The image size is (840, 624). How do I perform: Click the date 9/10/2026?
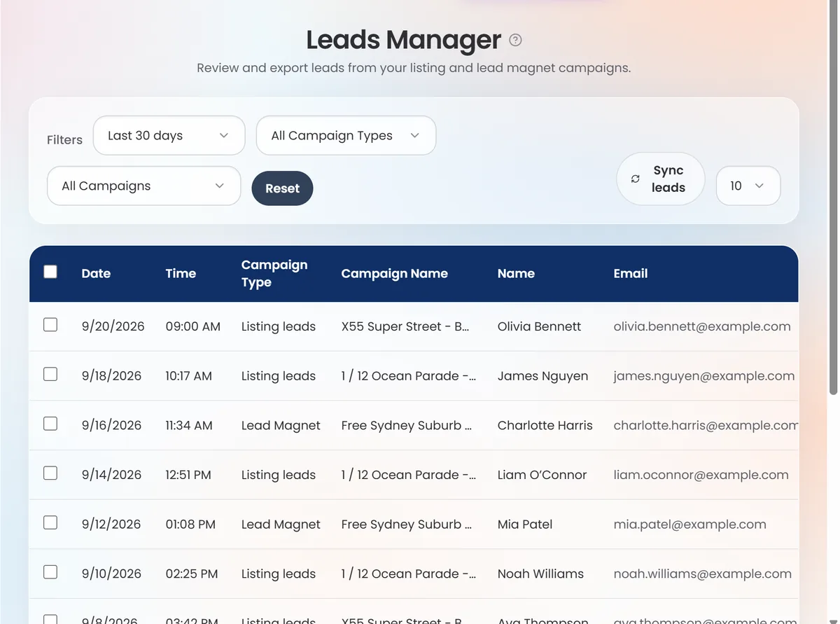point(111,574)
